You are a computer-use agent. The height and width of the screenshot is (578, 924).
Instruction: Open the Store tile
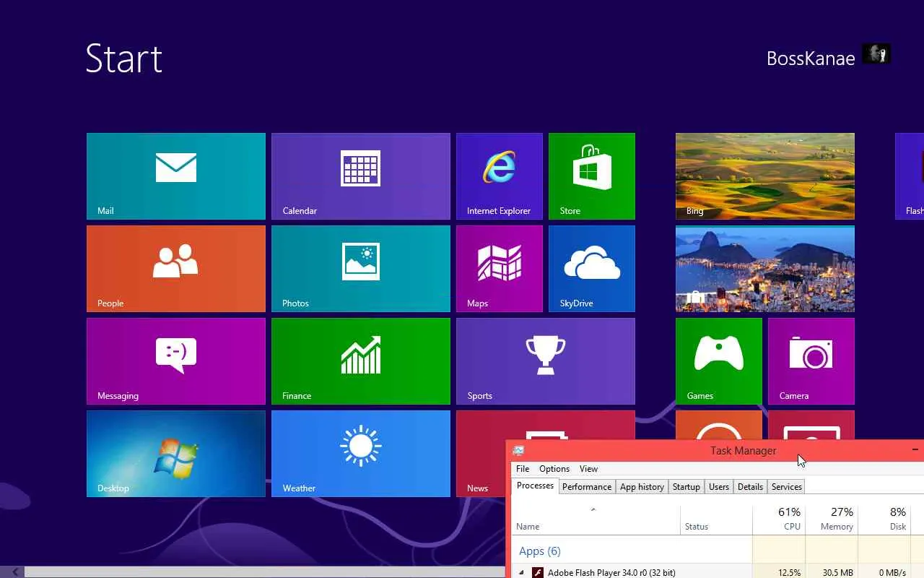click(x=592, y=176)
